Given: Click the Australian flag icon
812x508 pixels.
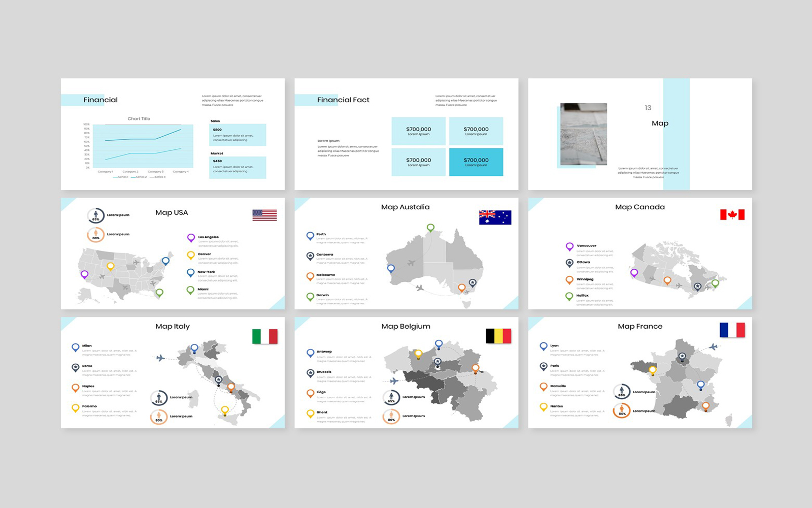Looking at the screenshot, I should (x=495, y=217).
